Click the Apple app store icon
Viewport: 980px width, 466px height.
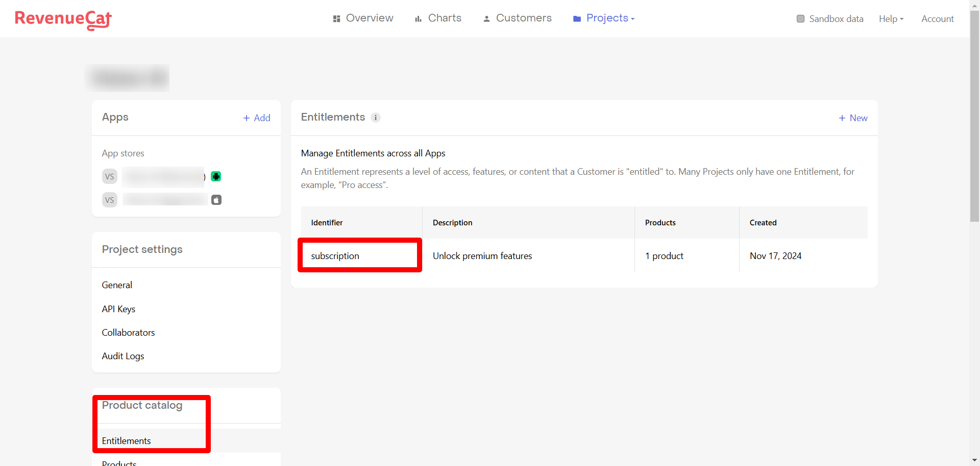click(216, 200)
